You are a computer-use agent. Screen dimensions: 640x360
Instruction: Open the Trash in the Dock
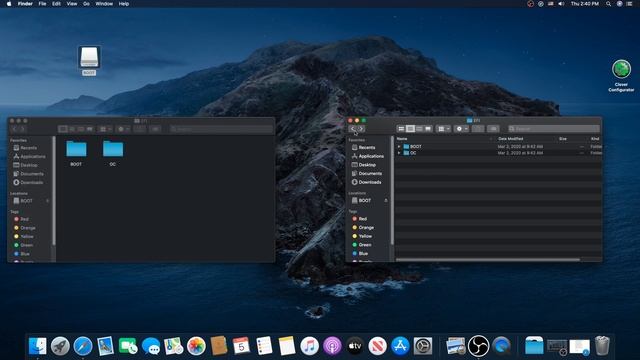tap(602, 346)
